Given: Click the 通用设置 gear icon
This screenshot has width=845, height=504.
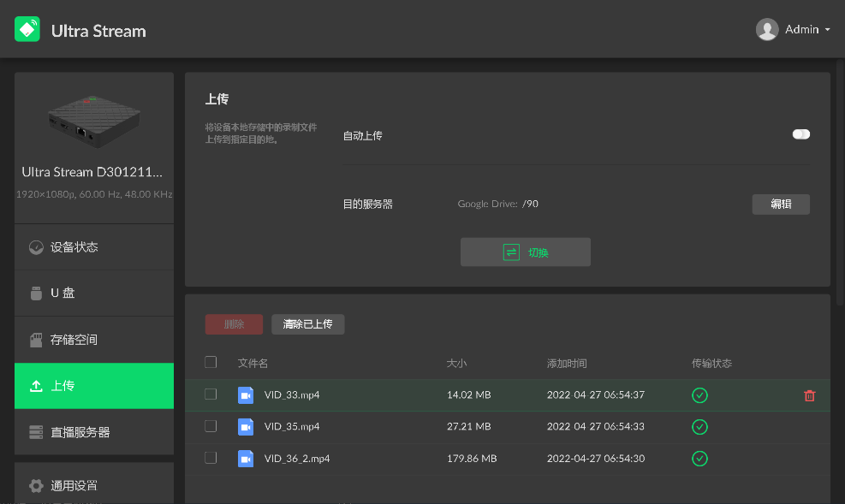Looking at the screenshot, I should (36, 486).
